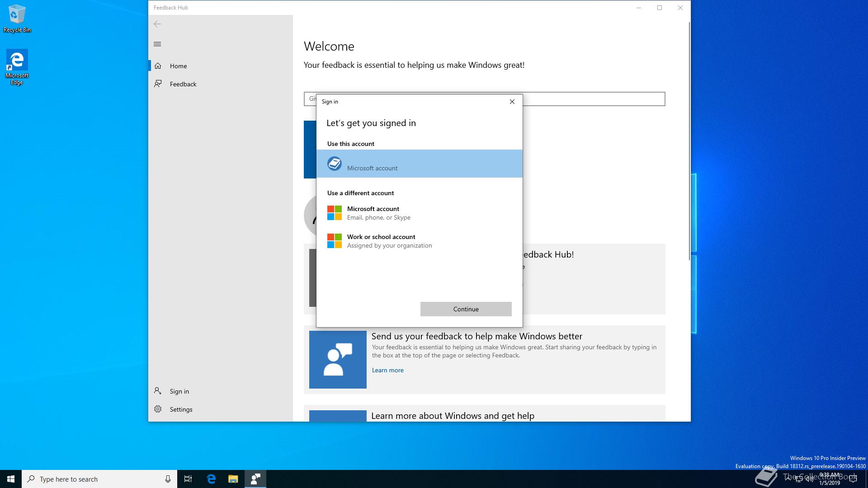Go to Home in sidebar
This screenshot has height=488, width=868.
pyautogui.click(x=178, y=66)
